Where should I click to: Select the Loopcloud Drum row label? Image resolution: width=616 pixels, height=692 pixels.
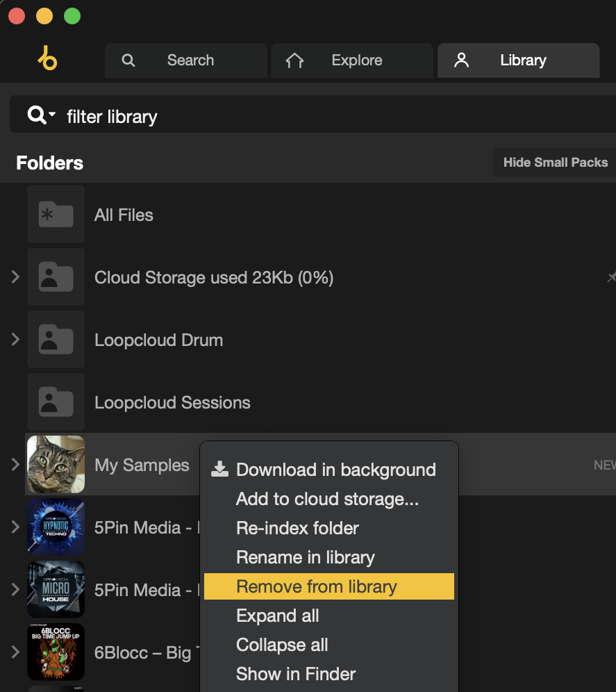[x=159, y=340]
